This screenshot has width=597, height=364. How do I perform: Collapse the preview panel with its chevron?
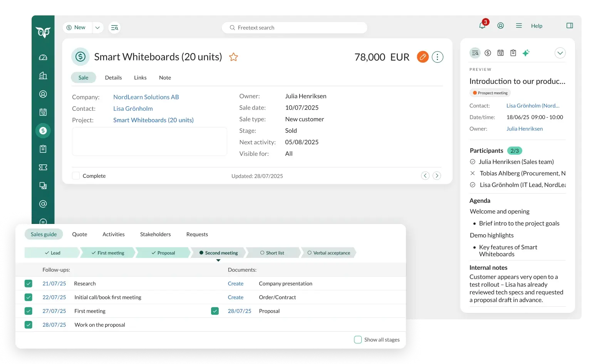[560, 53]
